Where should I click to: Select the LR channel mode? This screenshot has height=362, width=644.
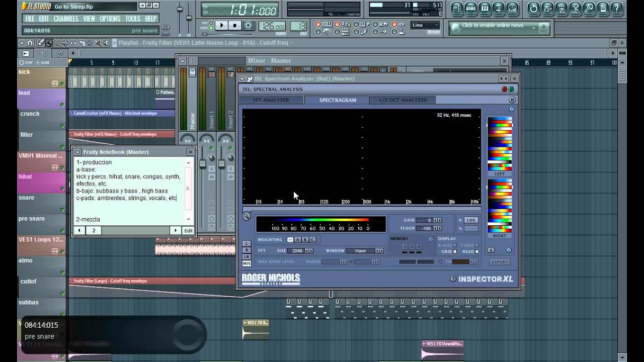(x=247, y=257)
